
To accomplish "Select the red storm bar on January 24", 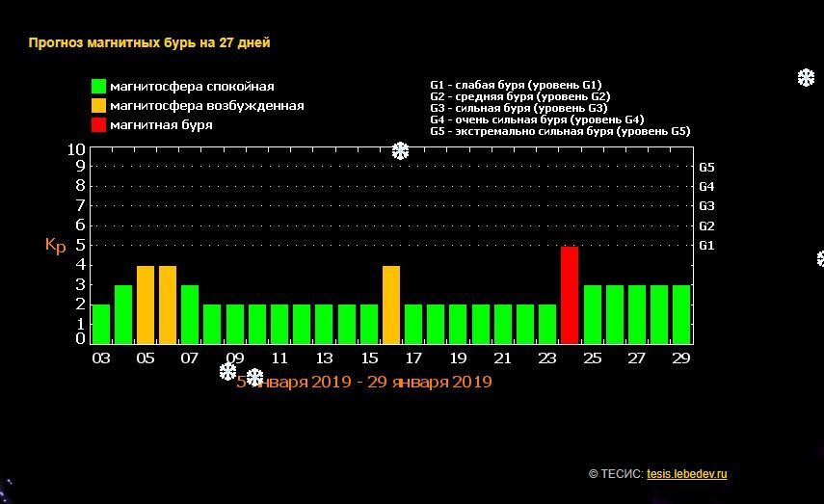I will coord(570,295).
